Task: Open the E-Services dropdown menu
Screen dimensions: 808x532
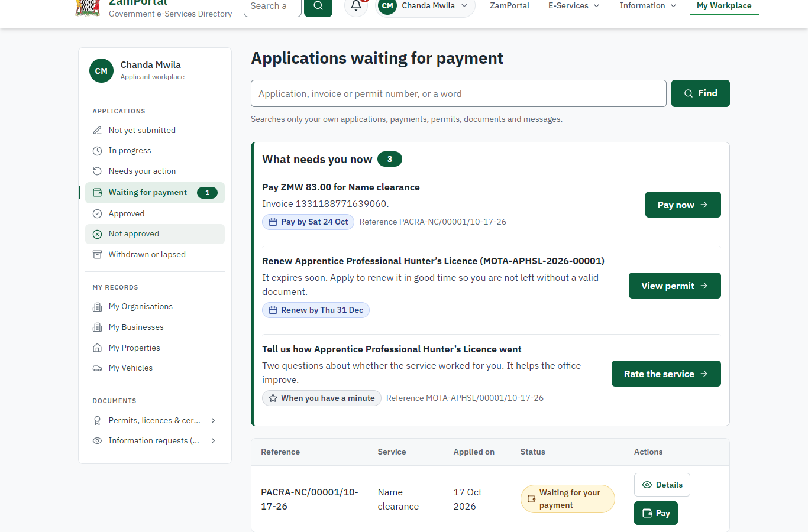Action: (574, 6)
